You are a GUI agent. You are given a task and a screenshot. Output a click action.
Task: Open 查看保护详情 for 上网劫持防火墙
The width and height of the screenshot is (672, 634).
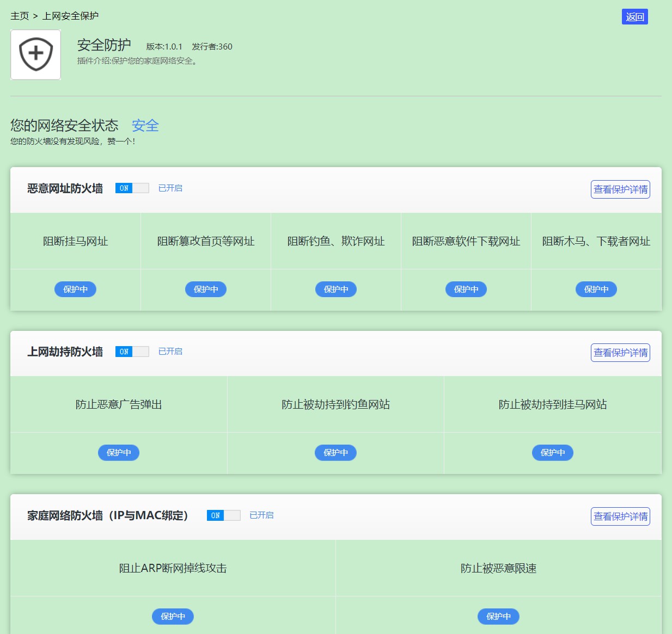pos(620,353)
